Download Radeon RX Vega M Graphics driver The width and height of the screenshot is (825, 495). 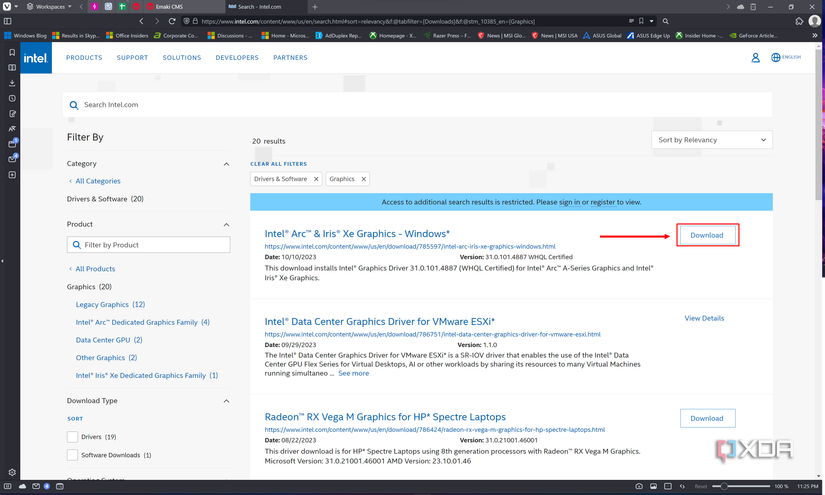coord(707,418)
